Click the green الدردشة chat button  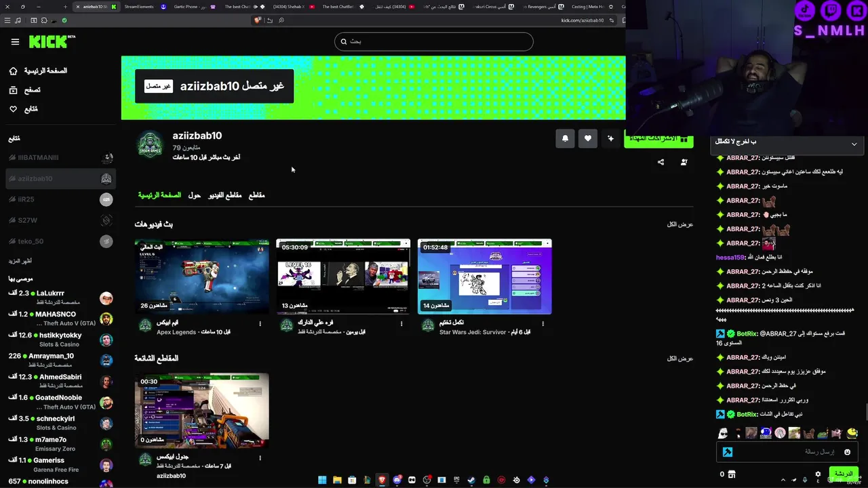coord(844,474)
